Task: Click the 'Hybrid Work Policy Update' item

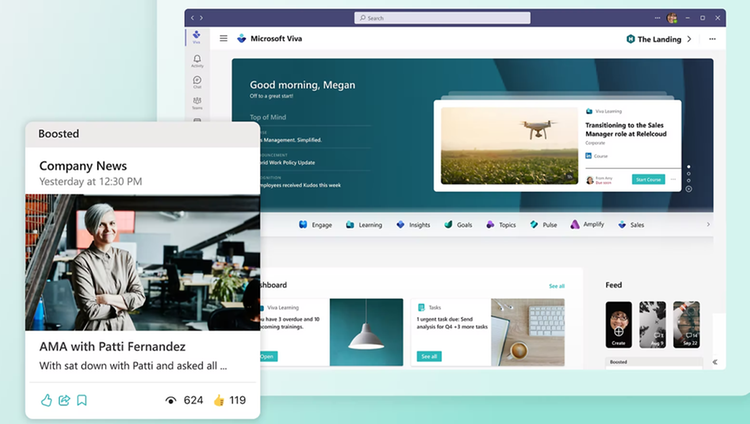Action: [x=287, y=163]
